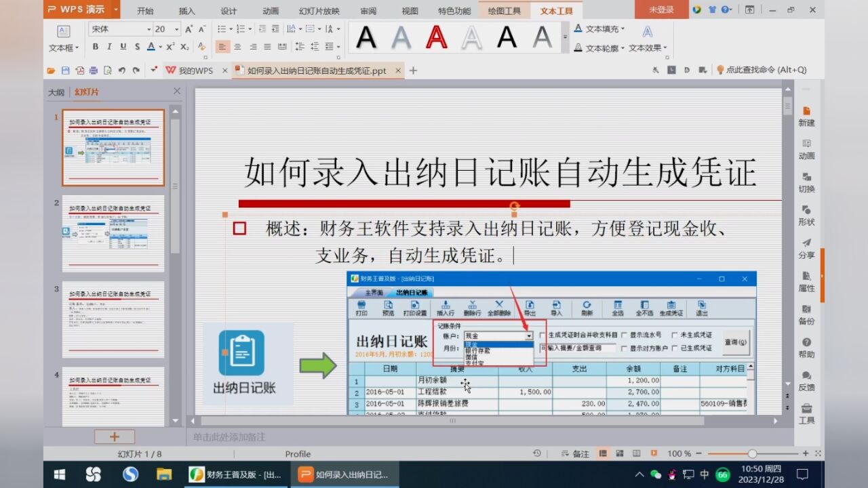Viewport: 868px width, 488px height.
Task: Expand numbered list dropdown arrow
Action: [249, 29]
